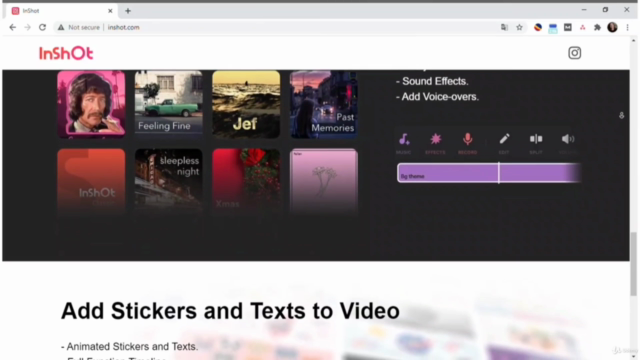Reload the page with refresh icon
Image resolution: width=640 pixels, height=360 pixels.
[42, 27]
